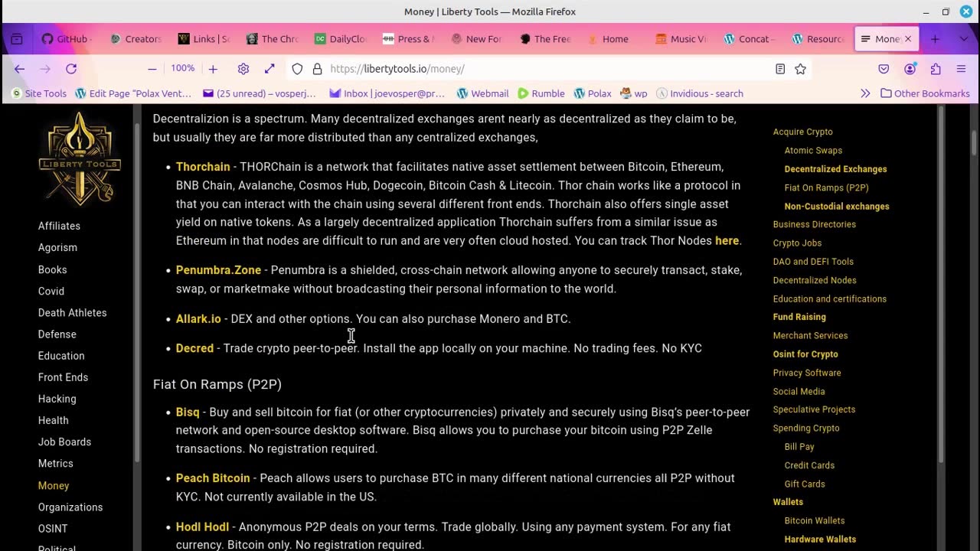Open the tracking protection shield icon
980x551 pixels.
(297, 69)
